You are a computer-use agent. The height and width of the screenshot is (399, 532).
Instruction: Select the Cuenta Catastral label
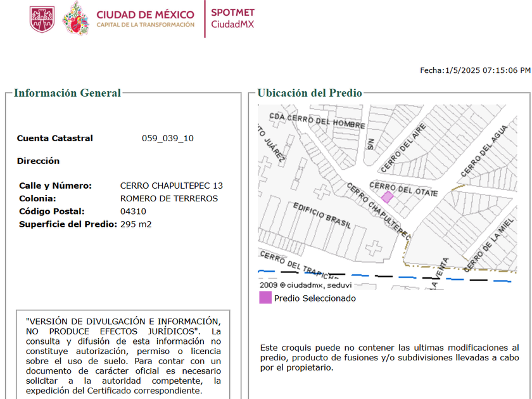click(55, 138)
